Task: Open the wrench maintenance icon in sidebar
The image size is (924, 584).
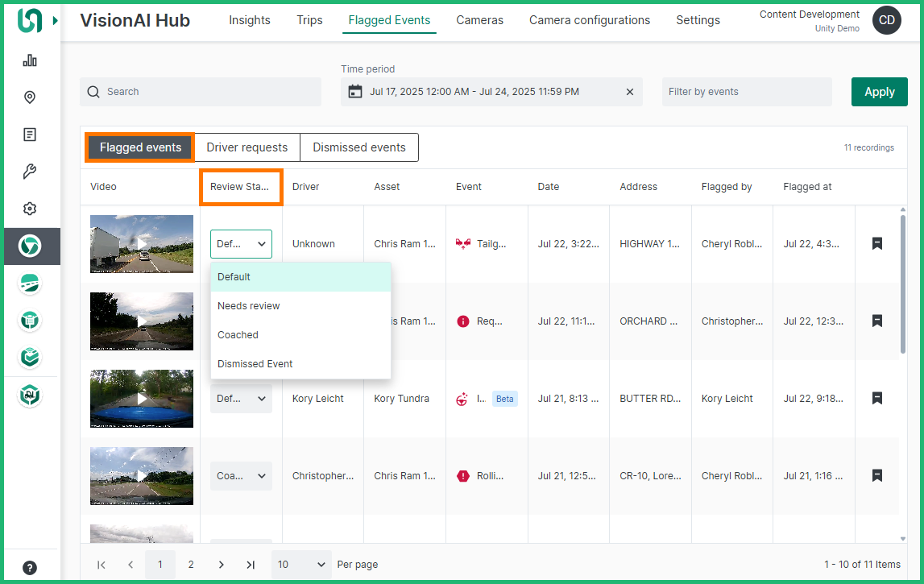Action: pos(30,172)
